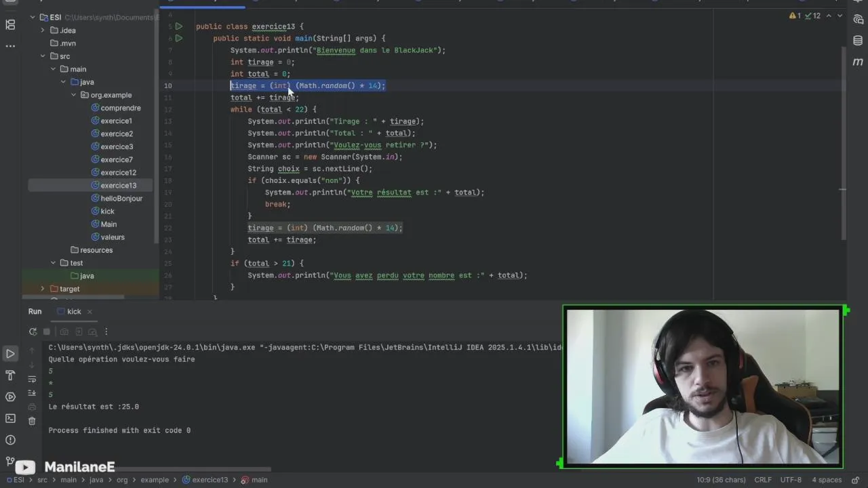Click example breadcrumb in navigation bar
Image resolution: width=868 pixels, height=488 pixels.
tap(155, 480)
